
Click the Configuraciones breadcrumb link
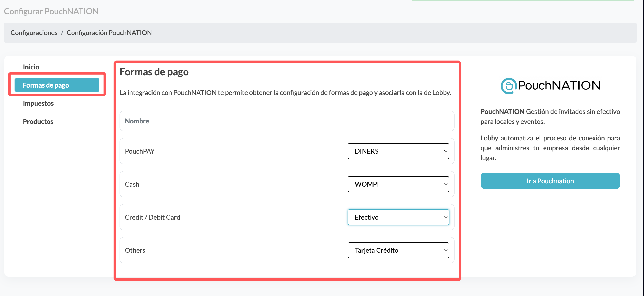34,33
